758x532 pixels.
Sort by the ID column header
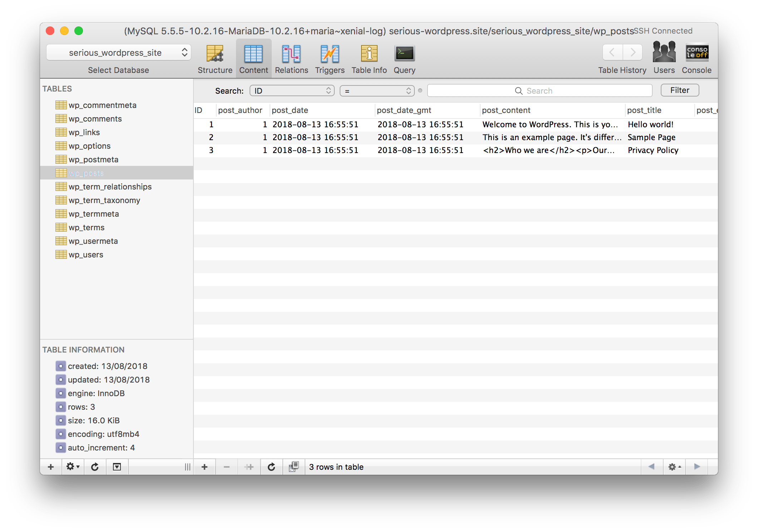(205, 110)
